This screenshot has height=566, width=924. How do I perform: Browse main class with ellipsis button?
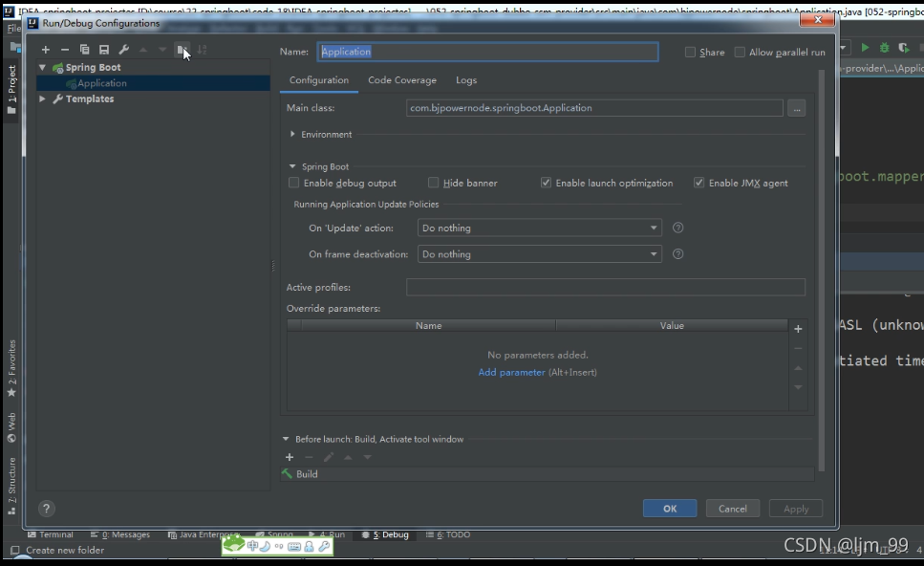(x=797, y=108)
